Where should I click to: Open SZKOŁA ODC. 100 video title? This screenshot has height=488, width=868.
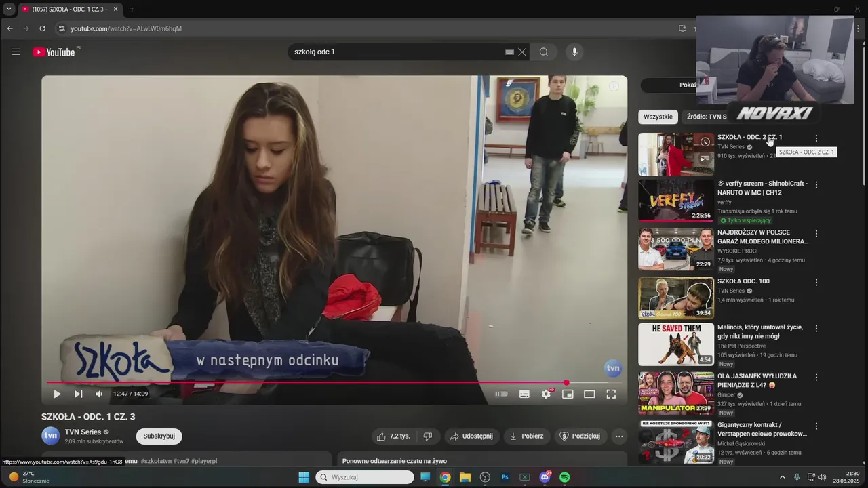click(743, 281)
